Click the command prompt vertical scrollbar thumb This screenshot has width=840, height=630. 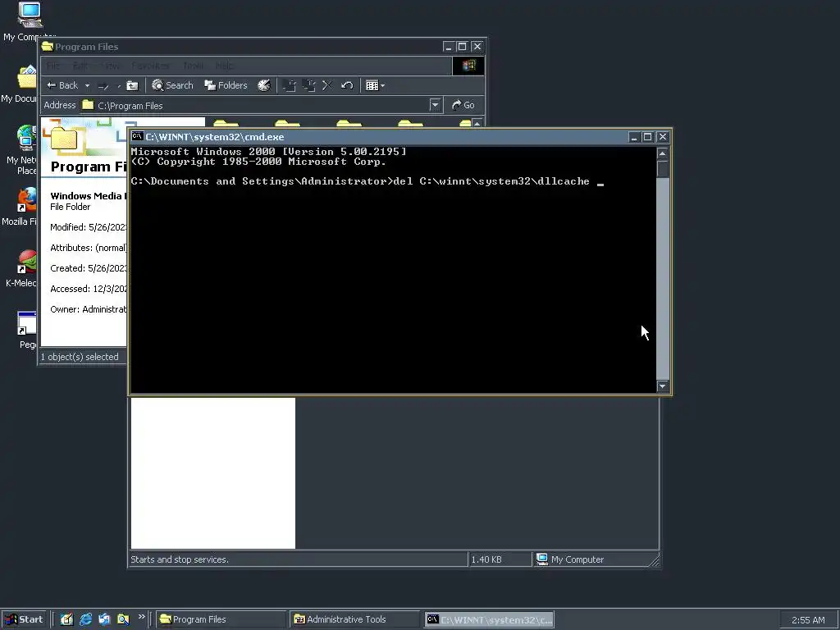[x=663, y=169]
